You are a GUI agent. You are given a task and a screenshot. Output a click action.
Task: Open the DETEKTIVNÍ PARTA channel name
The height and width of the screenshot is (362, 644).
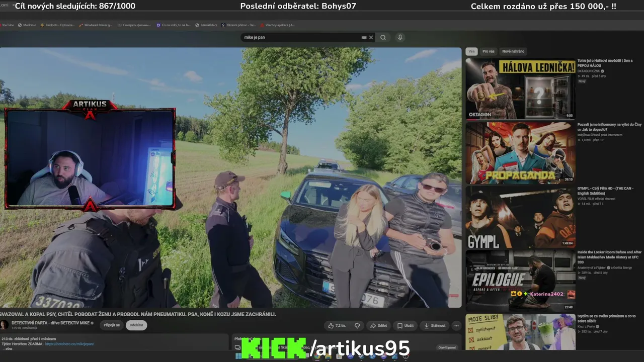pos(50,323)
